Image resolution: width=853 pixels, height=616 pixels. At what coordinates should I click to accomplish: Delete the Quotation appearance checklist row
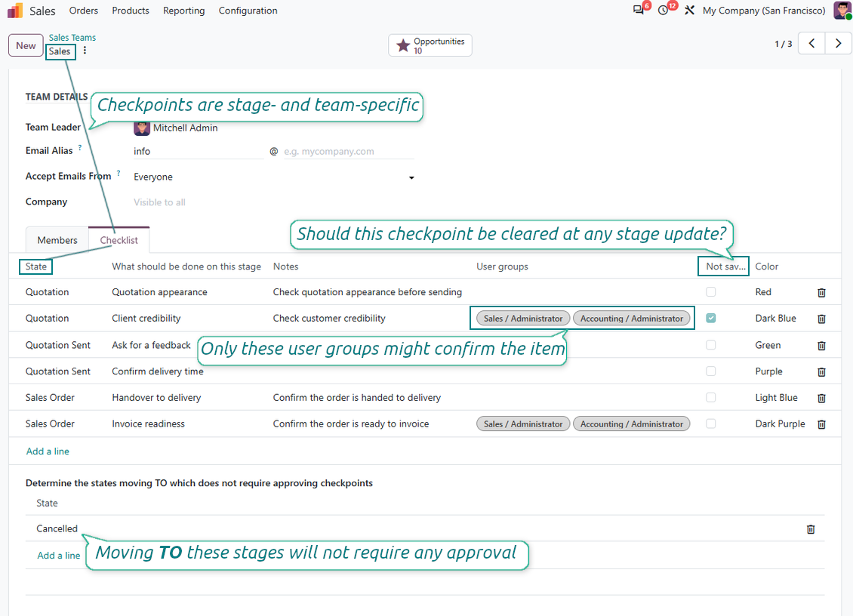point(821,293)
